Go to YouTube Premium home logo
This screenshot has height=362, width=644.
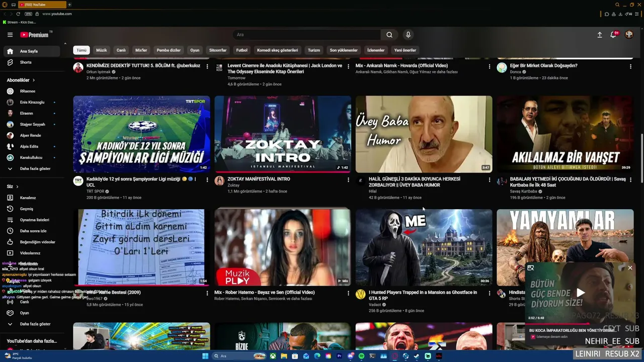(34, 35)
